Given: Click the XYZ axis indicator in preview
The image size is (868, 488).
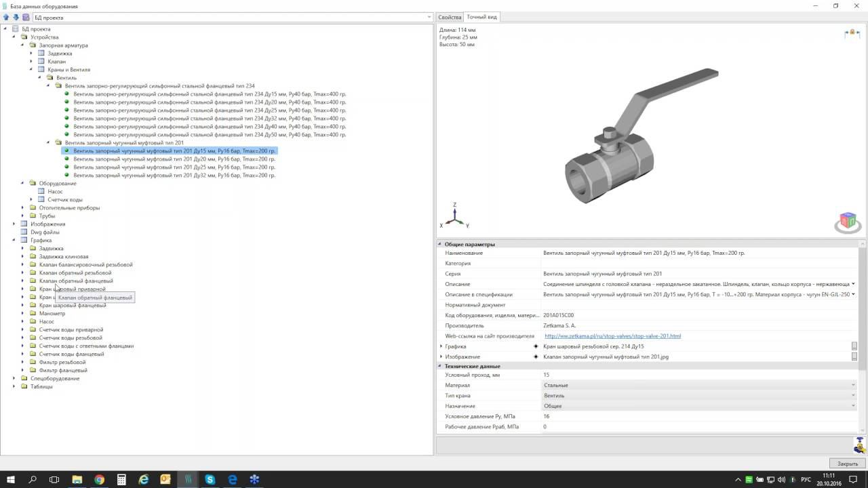Looking at the screenshot, I should point(454,216).
